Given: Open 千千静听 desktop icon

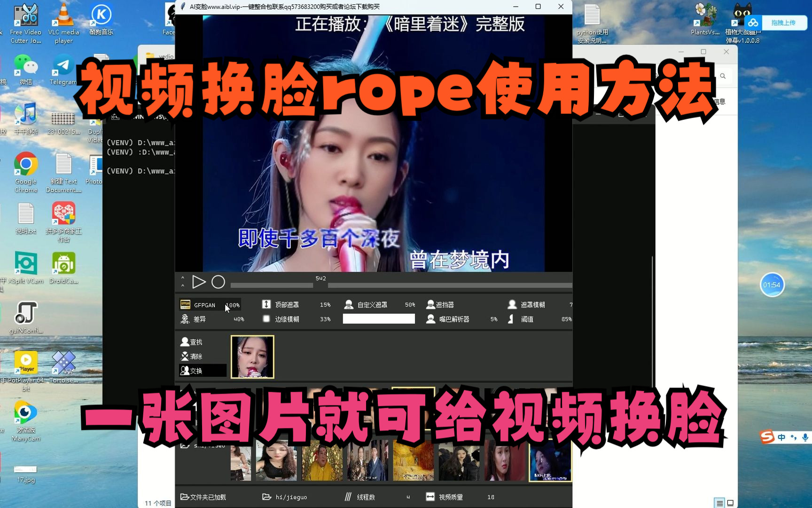Looking at the screenshot, I should tap(26, 119).
